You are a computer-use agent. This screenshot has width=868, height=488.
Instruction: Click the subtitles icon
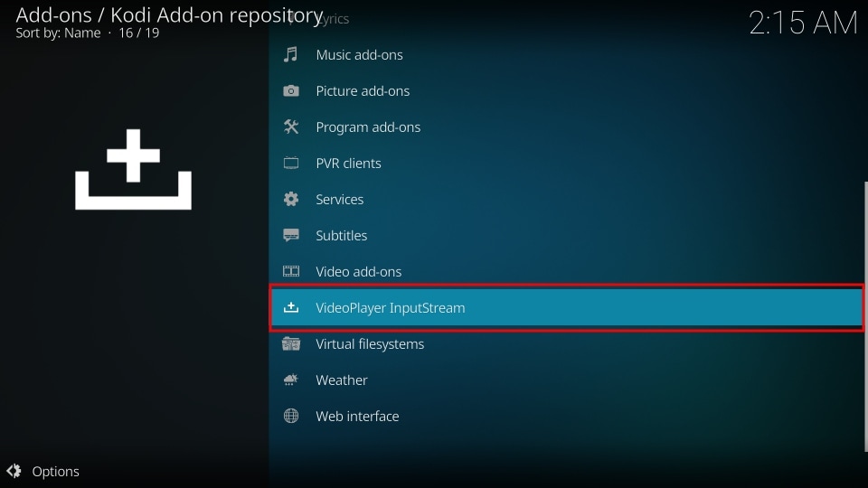(290, 235)
